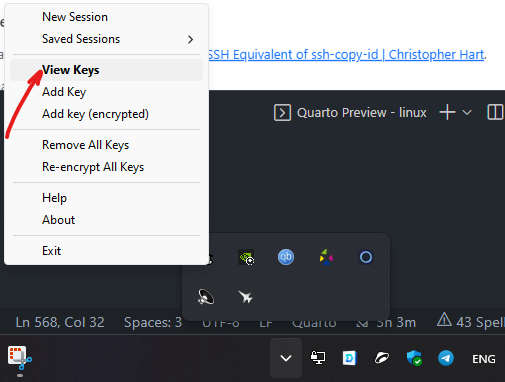
Task: Select View Keys menu entry
Action: pos(106,70)
